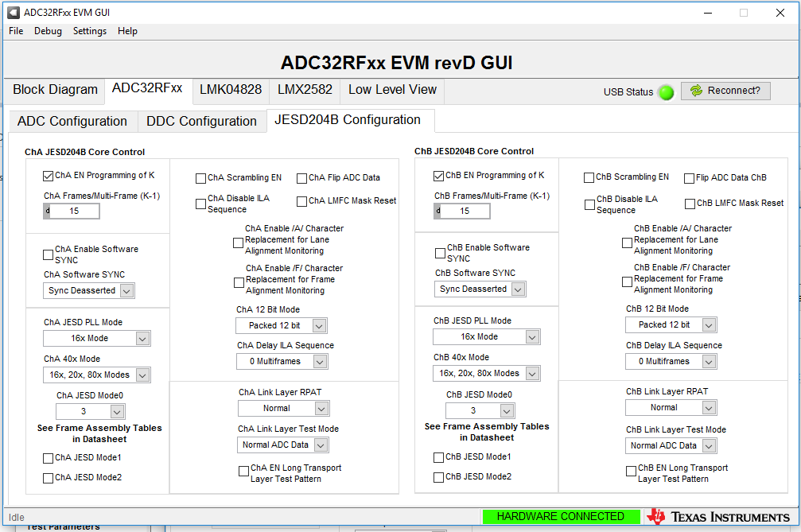The image size is (801, 532).
Task: Expand ChA 40x Mode dropdown
Action: (97, 375)
